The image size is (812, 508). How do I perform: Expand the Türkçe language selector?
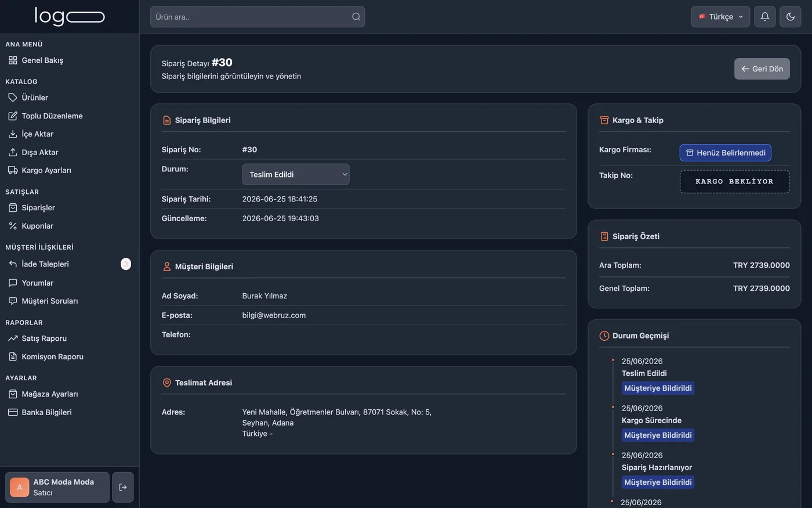720,17
